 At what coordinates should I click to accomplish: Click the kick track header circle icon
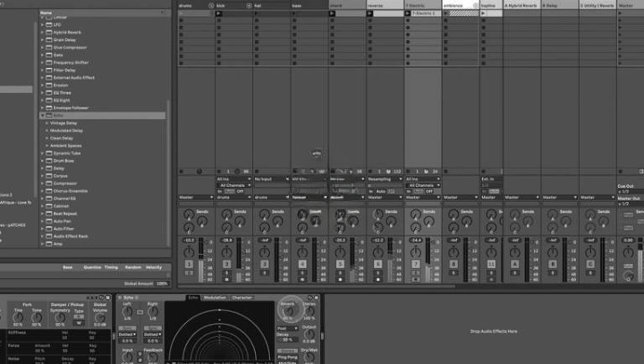click(x=249, y=5)
